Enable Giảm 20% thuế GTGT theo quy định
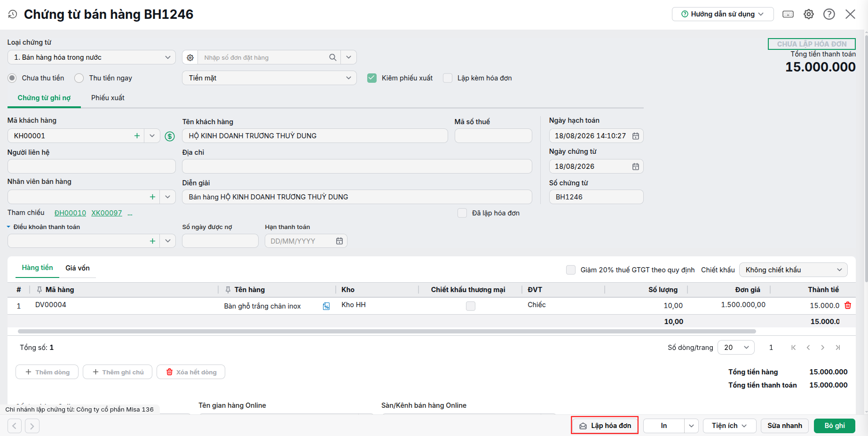 (x=571, y=270)
